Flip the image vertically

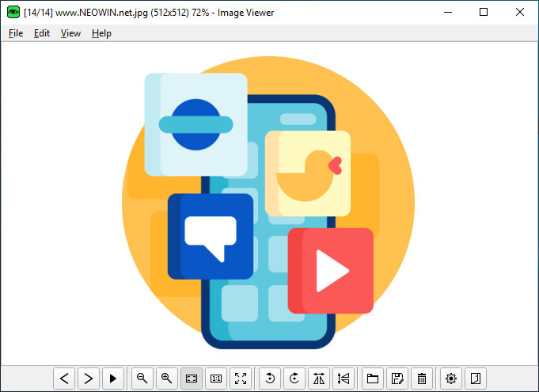(344, 379)
